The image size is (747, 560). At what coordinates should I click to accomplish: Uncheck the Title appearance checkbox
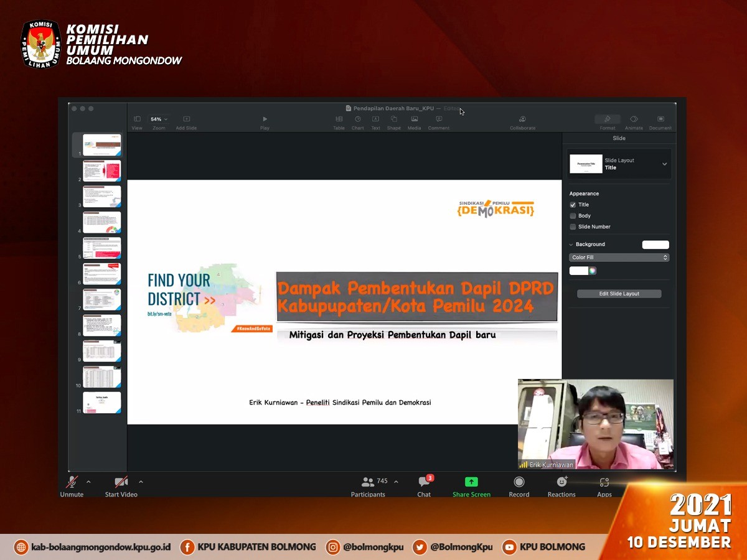click(x=573, y=205)
